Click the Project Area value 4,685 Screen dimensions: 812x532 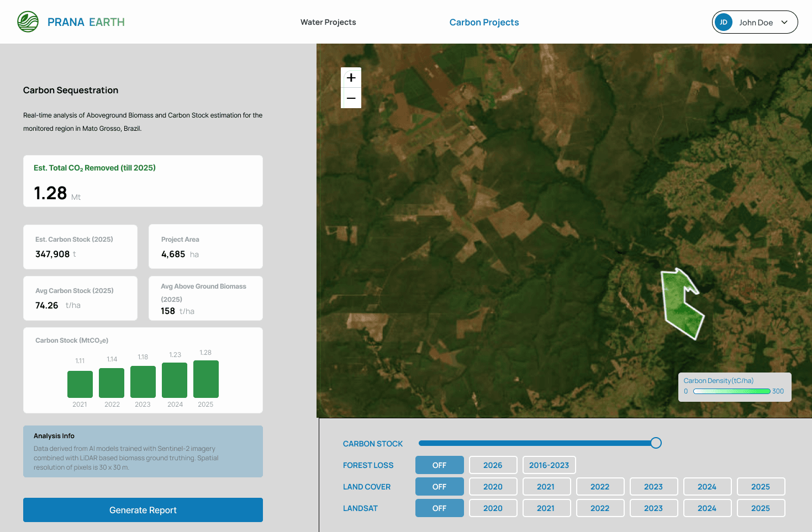point(173,254)
